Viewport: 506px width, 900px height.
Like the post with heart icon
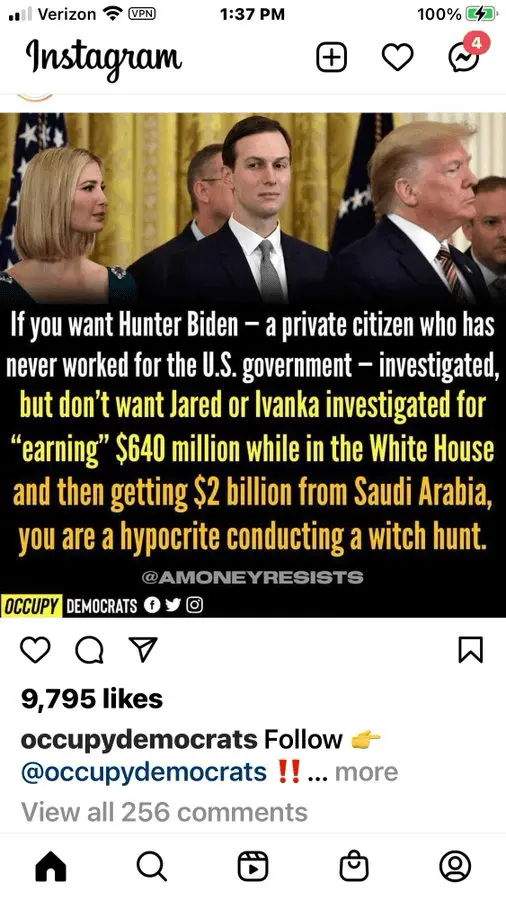pos(35,650)
